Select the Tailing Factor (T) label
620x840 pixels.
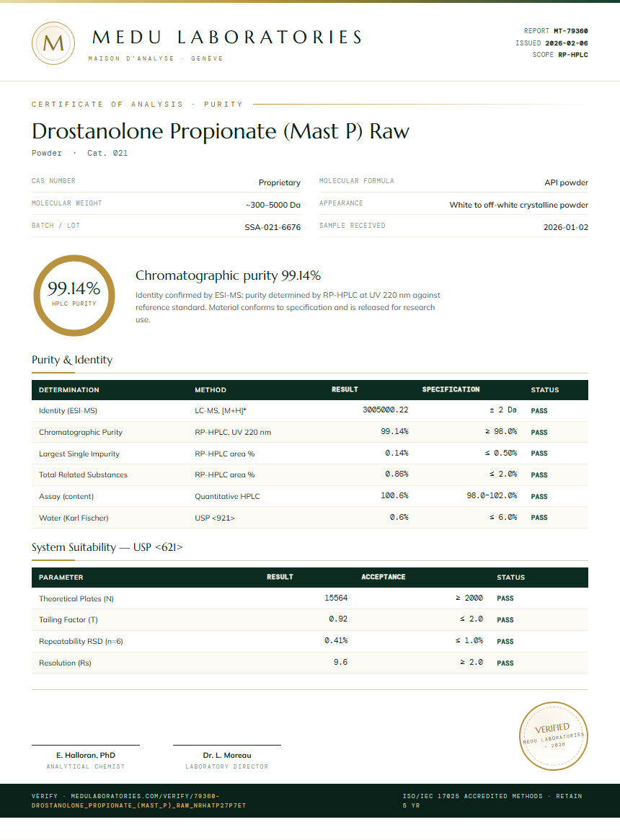click(68, 620)
